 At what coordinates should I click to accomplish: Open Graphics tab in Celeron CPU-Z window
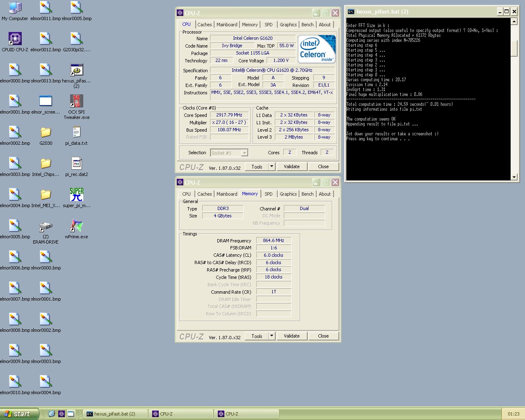click(288, 25)
